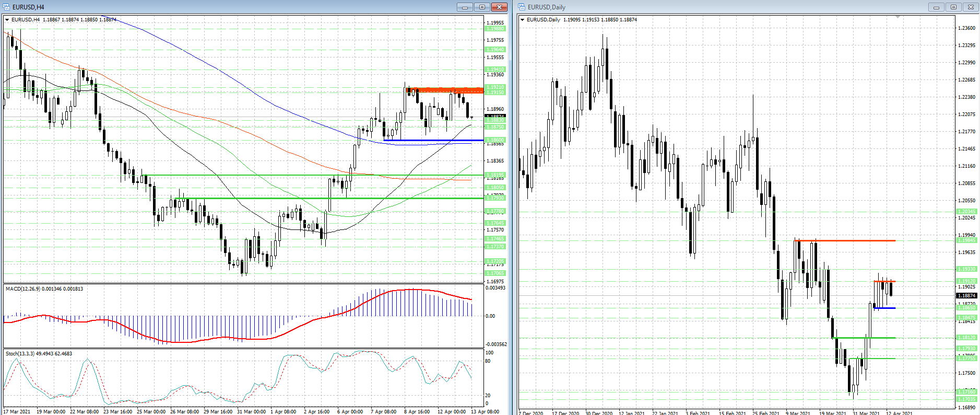980x415 pixels.
Task: Select the short blue line on Daily chart
Action: click(x=884, y=308)
